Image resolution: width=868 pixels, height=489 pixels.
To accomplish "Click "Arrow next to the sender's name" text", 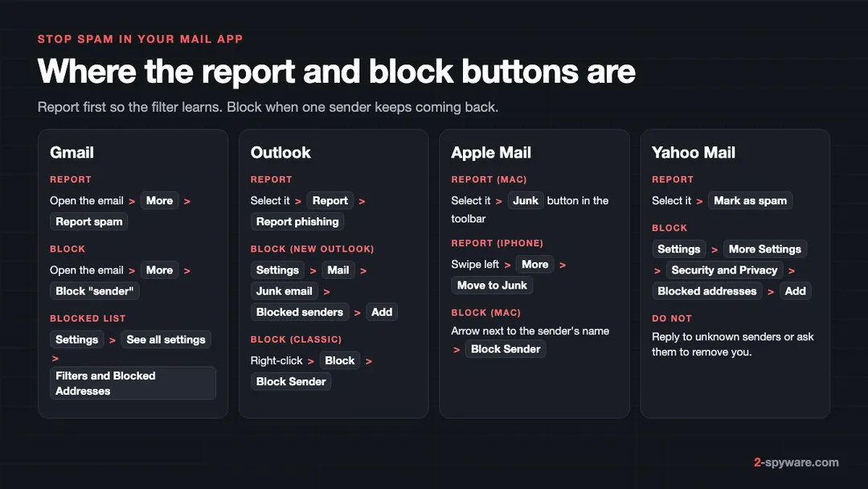I will point(530,331).
